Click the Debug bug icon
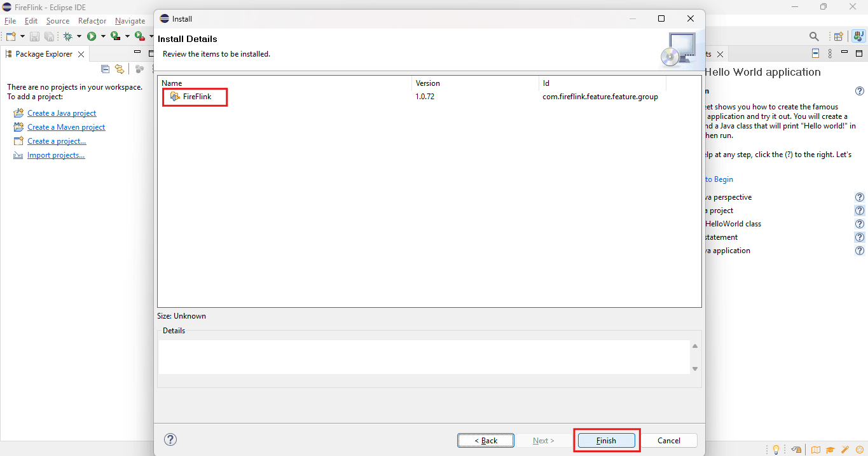 point(67,37)
